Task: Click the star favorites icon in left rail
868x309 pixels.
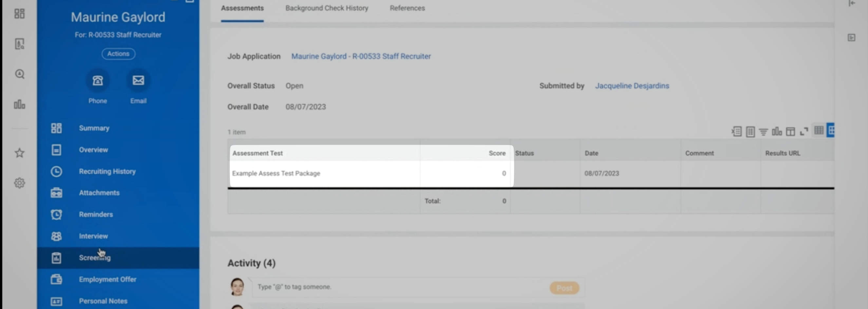Action: 20,153
